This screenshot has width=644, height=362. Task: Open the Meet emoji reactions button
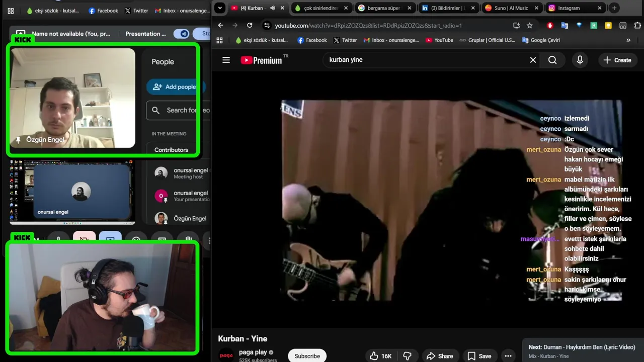coord(136,239)
